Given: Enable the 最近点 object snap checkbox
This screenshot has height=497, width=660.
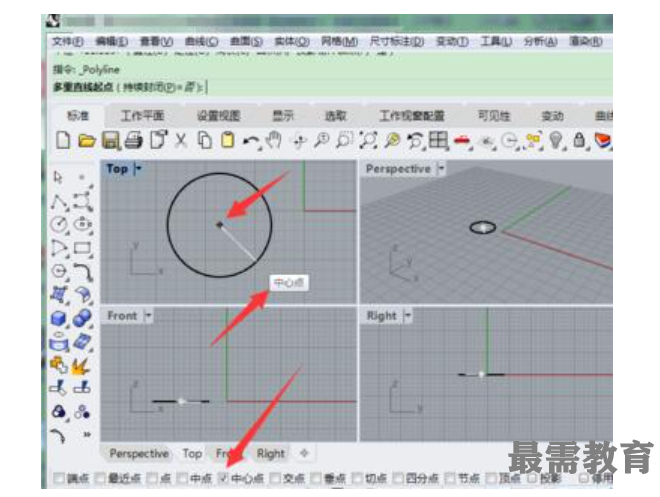Looking at the screenshot, I should click(100, 478).
